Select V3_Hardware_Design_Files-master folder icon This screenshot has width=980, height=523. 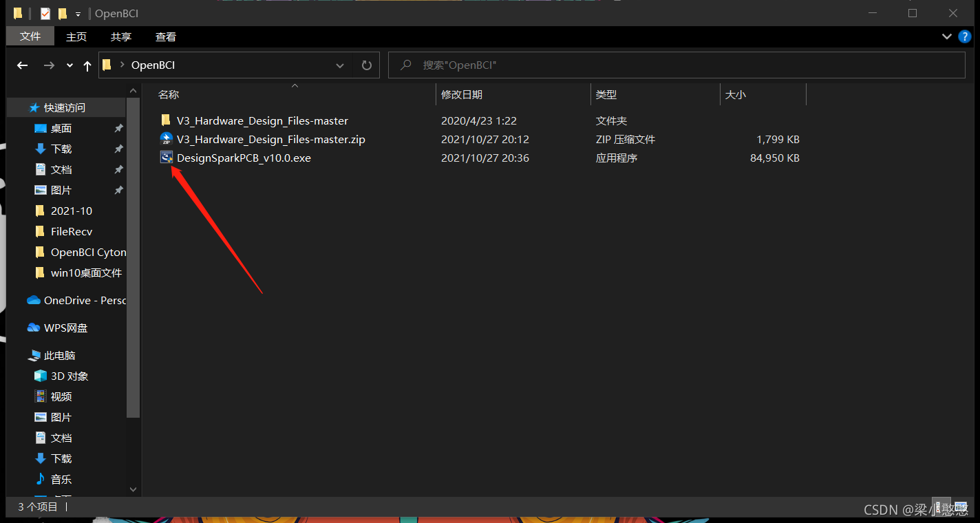coord(166,120)
